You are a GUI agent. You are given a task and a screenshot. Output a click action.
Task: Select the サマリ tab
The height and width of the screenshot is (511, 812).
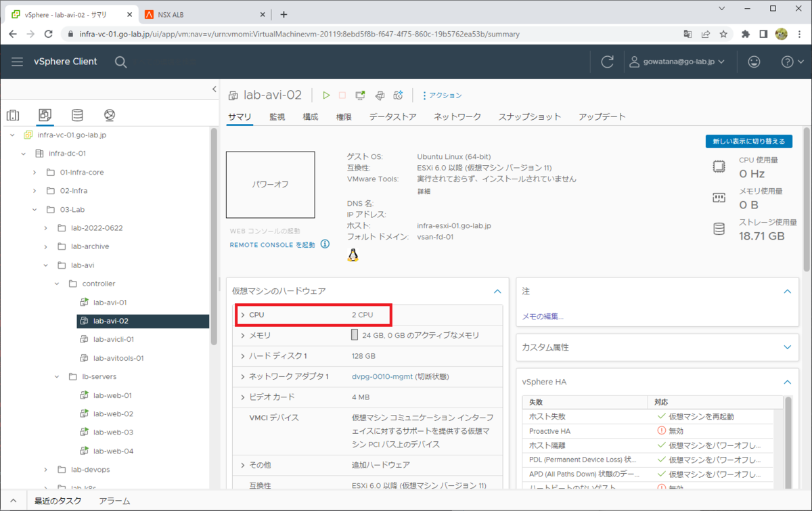(240, 116)
